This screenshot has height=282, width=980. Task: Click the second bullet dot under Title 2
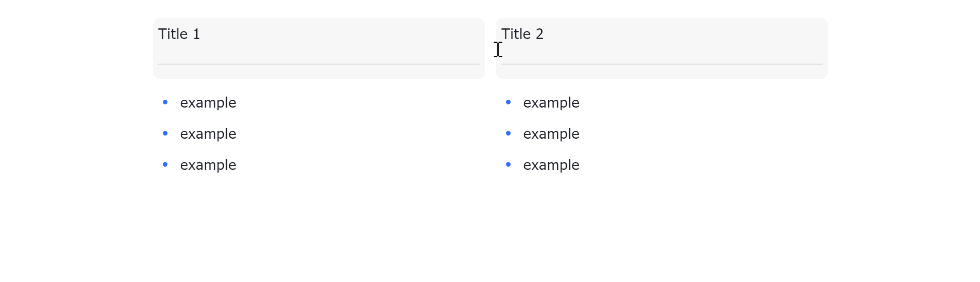click(508, 133)
